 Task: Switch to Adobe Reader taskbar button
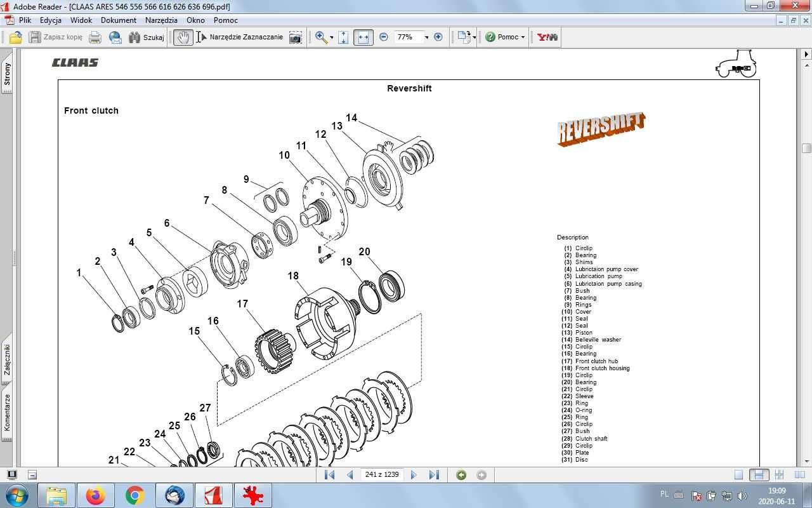(214, 495)
